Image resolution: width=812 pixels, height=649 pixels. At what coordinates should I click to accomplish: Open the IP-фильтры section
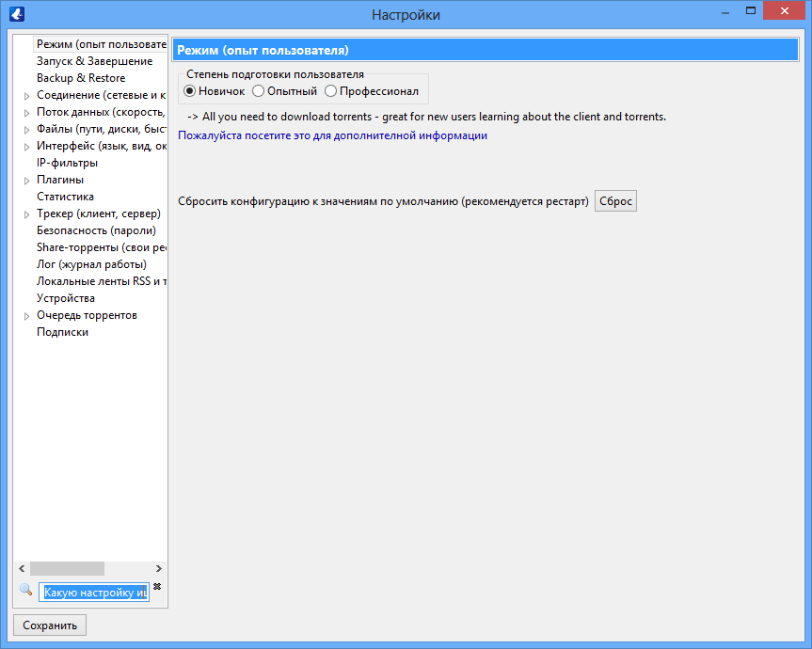click(67, 163)
